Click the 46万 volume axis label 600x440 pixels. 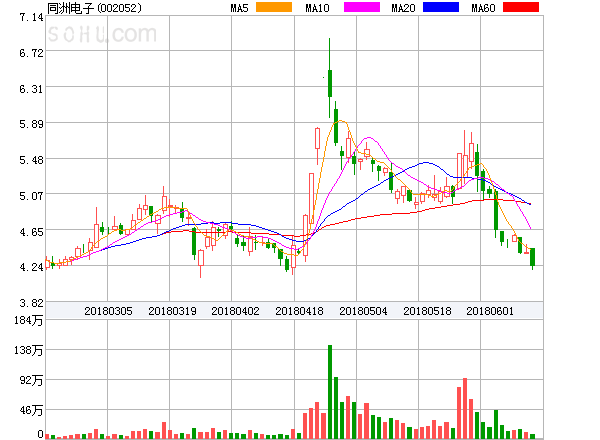[x=31, y=411]
